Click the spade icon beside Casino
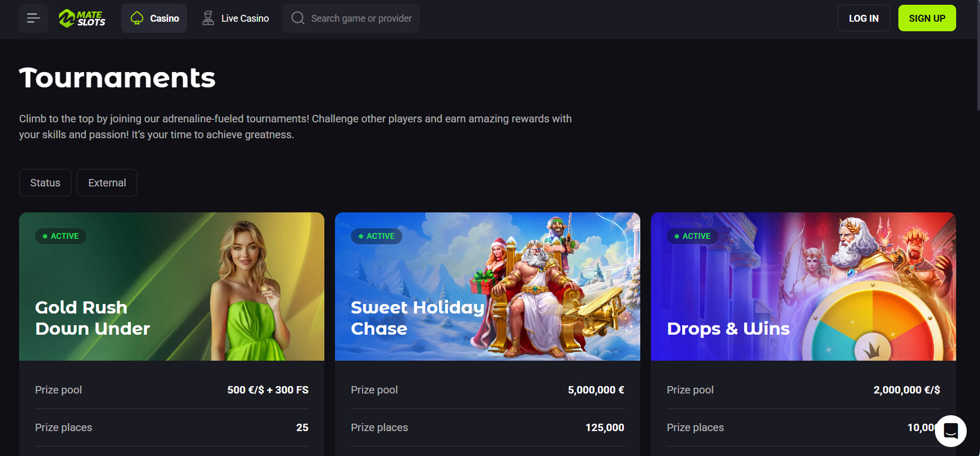980x456 pixels. click(x=137, y=18)
